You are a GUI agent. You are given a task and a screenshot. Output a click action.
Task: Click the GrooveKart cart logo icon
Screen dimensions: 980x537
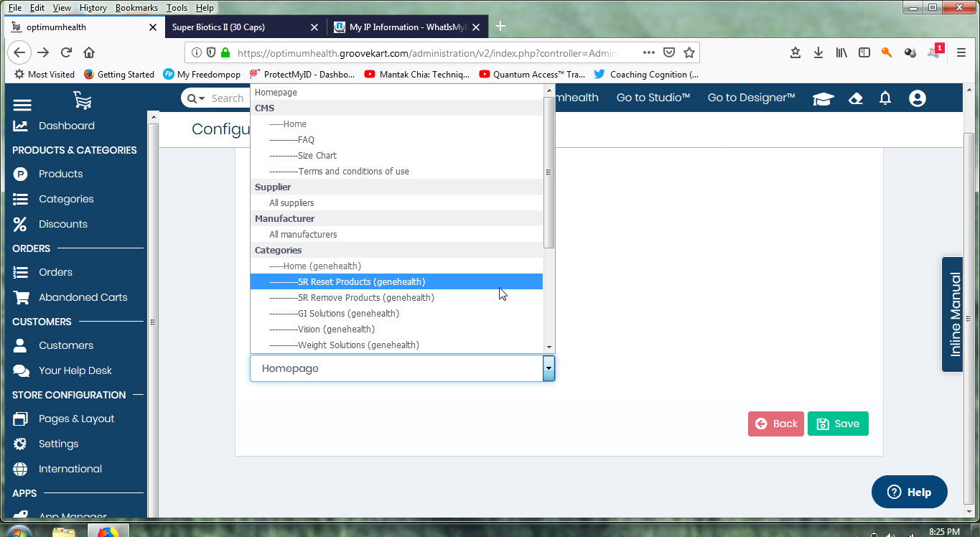pyautogui.click(x=83, y=101)
